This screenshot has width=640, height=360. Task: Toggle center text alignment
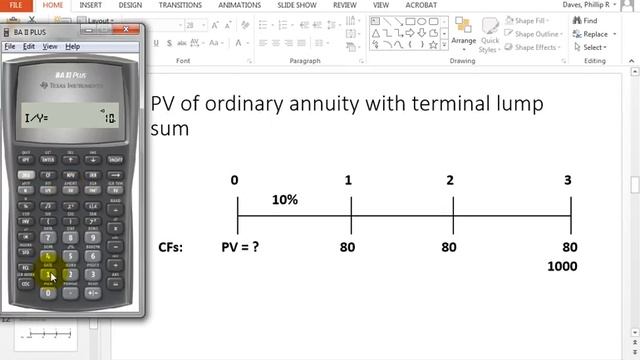(x=276, y=43)
